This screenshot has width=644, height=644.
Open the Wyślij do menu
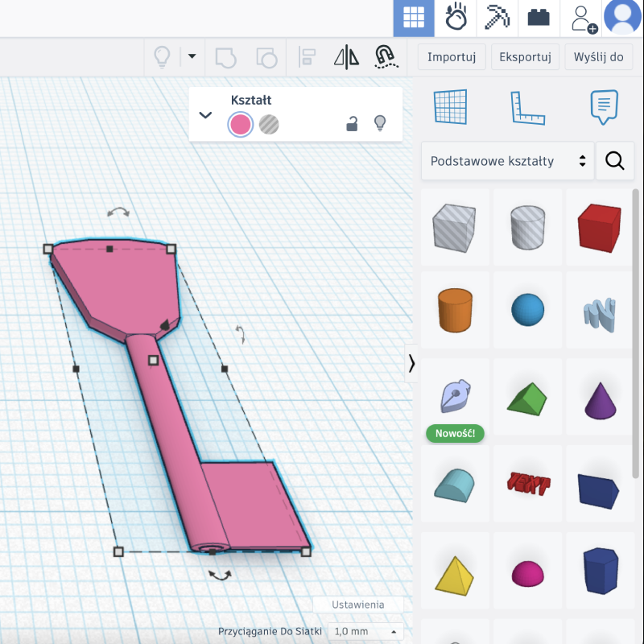[598, 57]
